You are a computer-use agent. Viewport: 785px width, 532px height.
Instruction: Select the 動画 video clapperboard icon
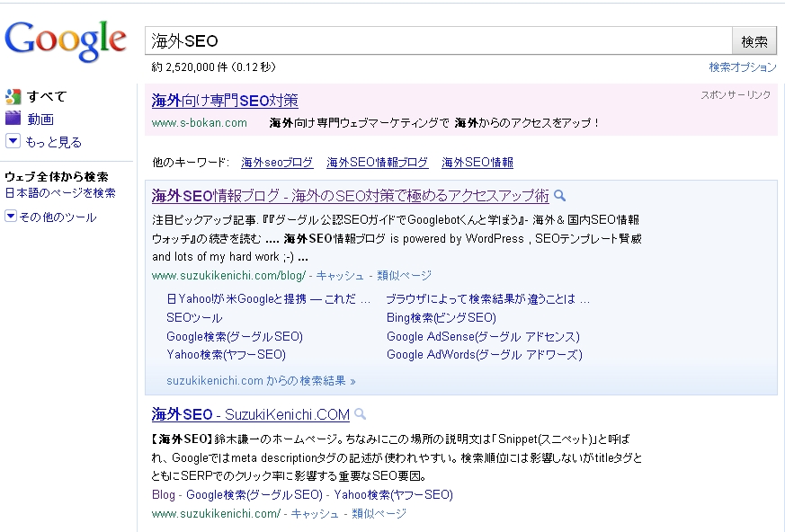(13, 118)
